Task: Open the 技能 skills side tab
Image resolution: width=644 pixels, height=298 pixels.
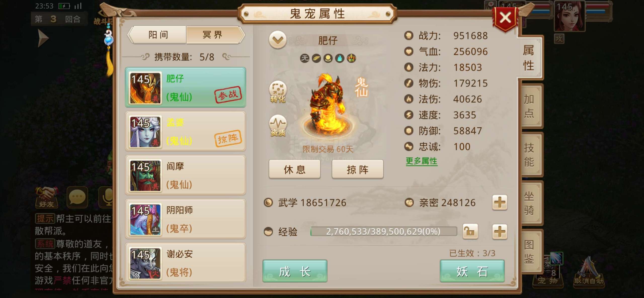Action: 529,155
